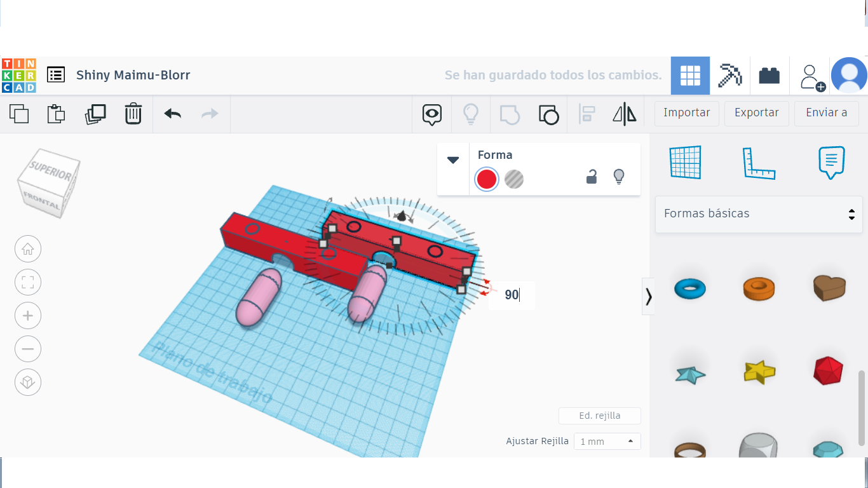
Task: Zoom out with minus button
Action: tap(28, 349)
